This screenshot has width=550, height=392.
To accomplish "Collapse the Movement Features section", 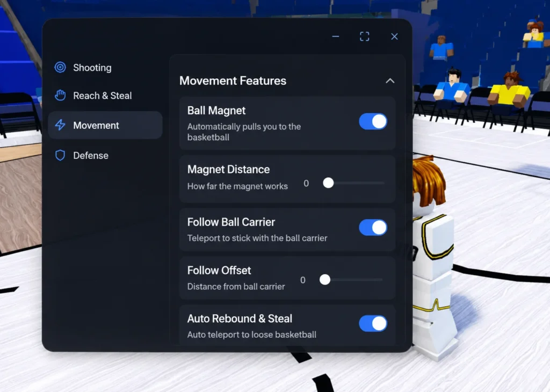I will tap(390, 81).
